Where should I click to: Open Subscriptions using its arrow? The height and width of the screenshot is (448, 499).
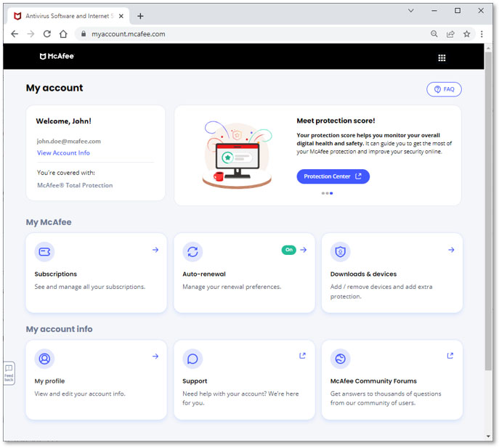click(x=155, y=250)
